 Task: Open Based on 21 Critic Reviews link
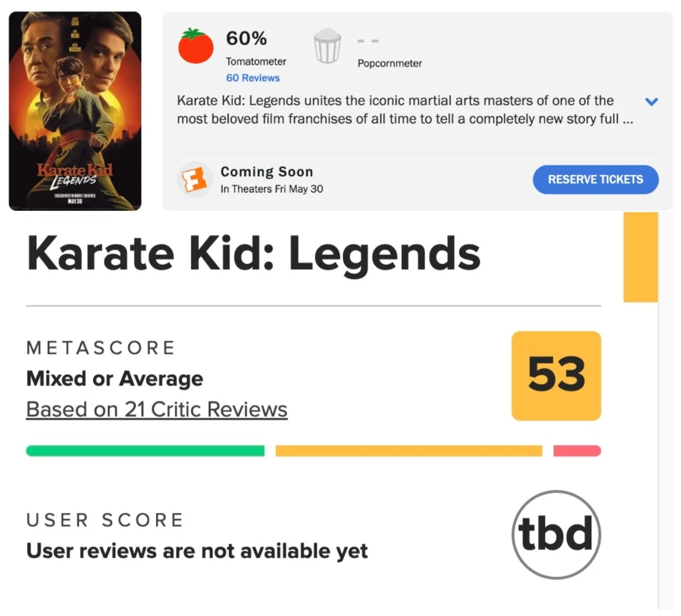pyautogui.click(x=157, y=409)
